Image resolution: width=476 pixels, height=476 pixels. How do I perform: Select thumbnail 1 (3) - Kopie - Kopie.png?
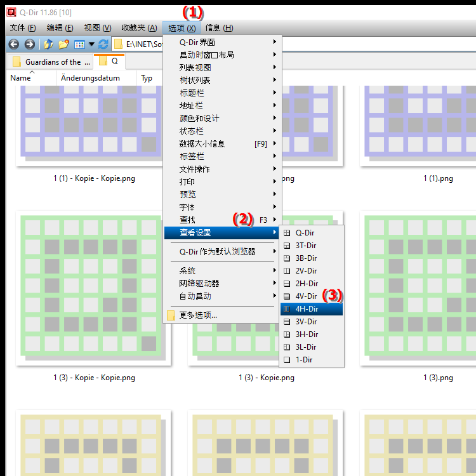pyautogui.click(x=93, y=288)
